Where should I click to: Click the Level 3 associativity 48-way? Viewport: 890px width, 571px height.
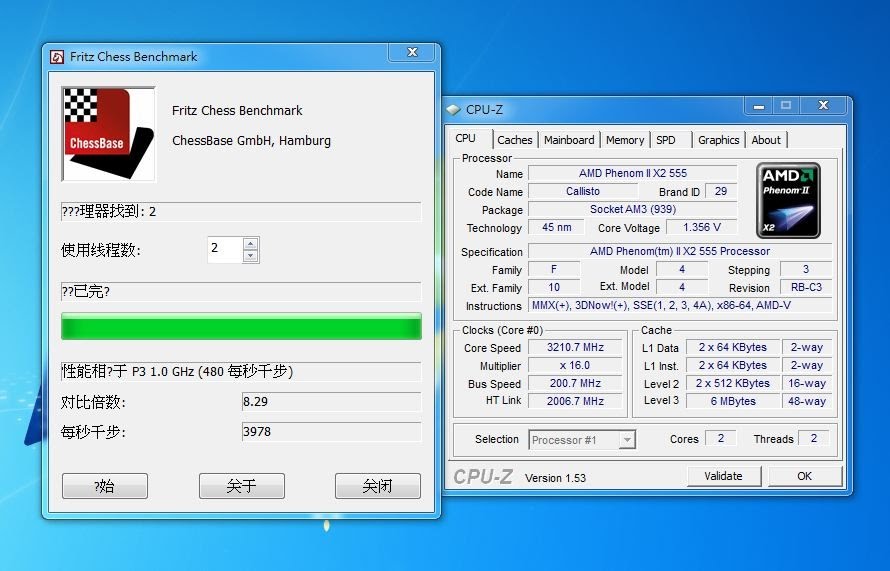click(x=807, y=401)
